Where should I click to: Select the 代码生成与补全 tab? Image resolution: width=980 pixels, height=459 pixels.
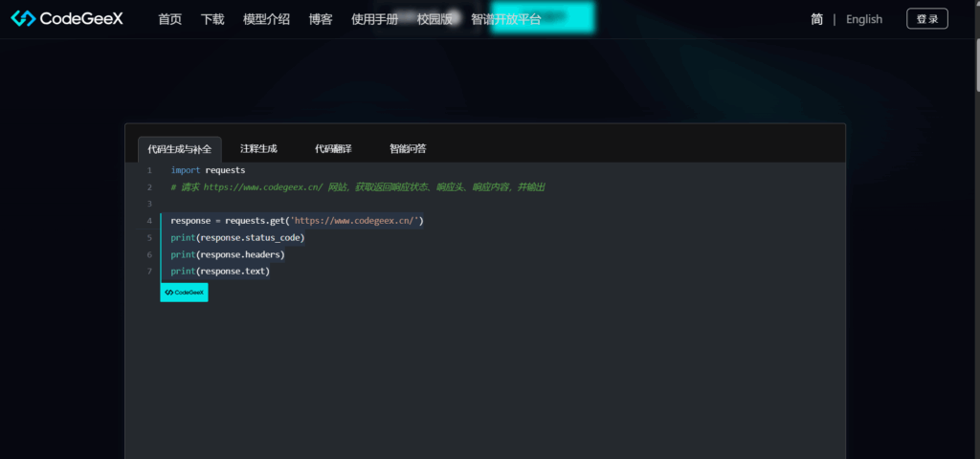point(179,149)
